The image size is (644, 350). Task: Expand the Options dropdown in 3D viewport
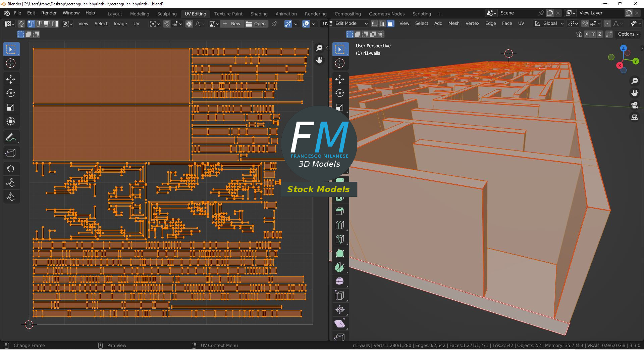(x=629, y=34)
